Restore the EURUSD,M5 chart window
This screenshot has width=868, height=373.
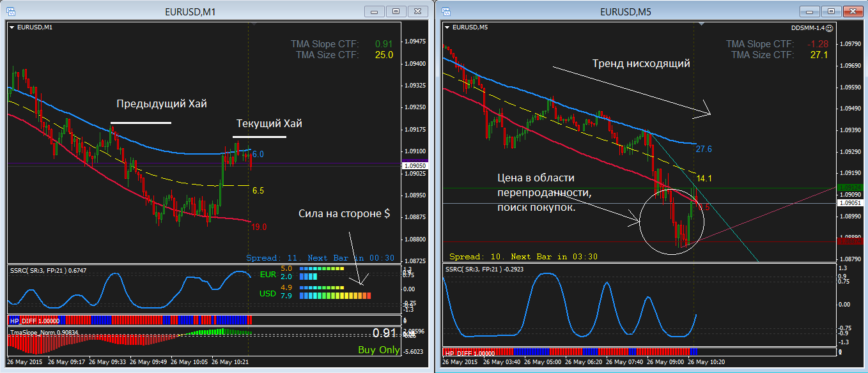pos(830,11)
